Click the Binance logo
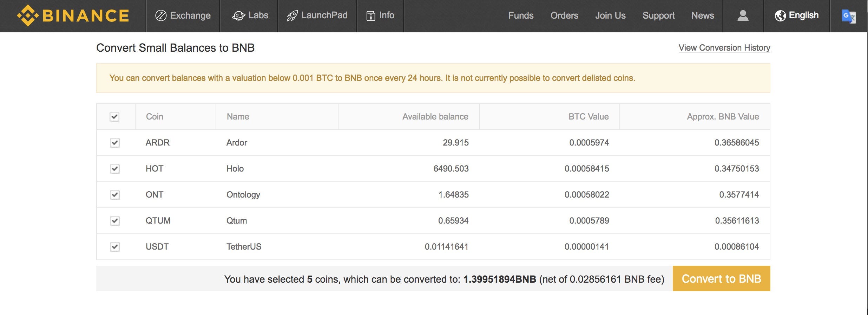Viewport: 868px width, 315px height. (73, 15)
